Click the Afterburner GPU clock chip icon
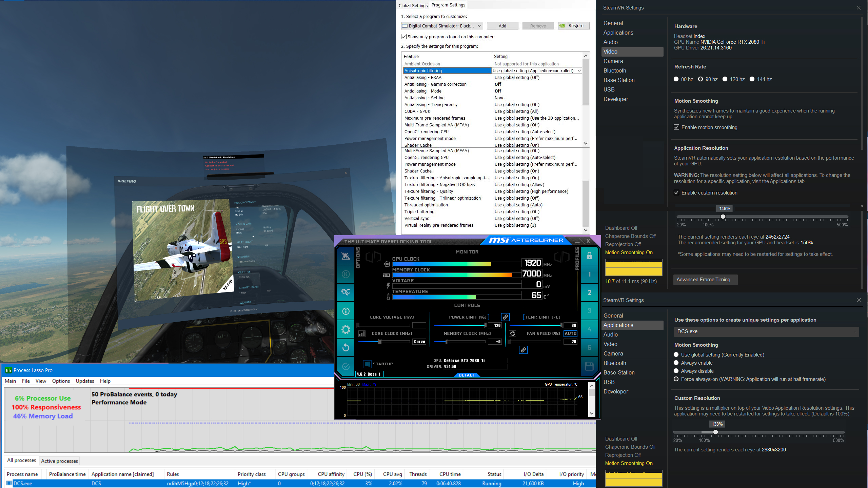This screenshot has height=488, width=868. click(387, 264)
